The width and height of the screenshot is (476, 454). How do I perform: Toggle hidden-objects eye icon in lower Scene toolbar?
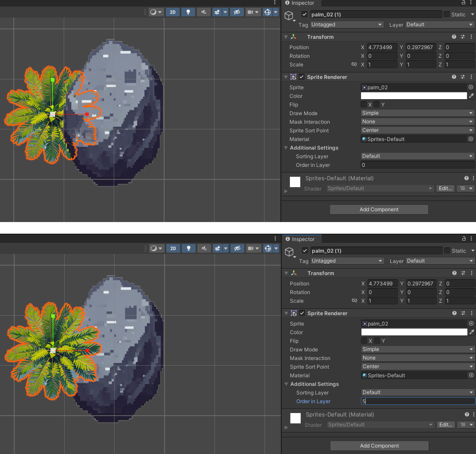[236, 248]
